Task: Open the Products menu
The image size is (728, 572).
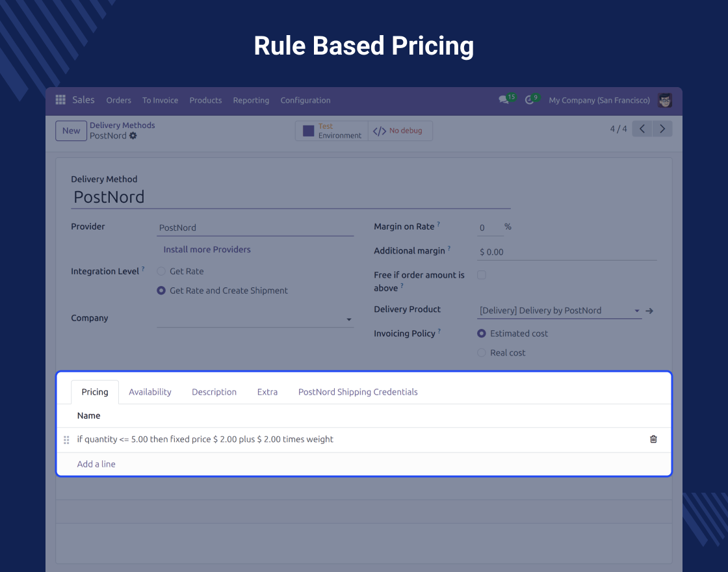Action: [x=205, y=100]
